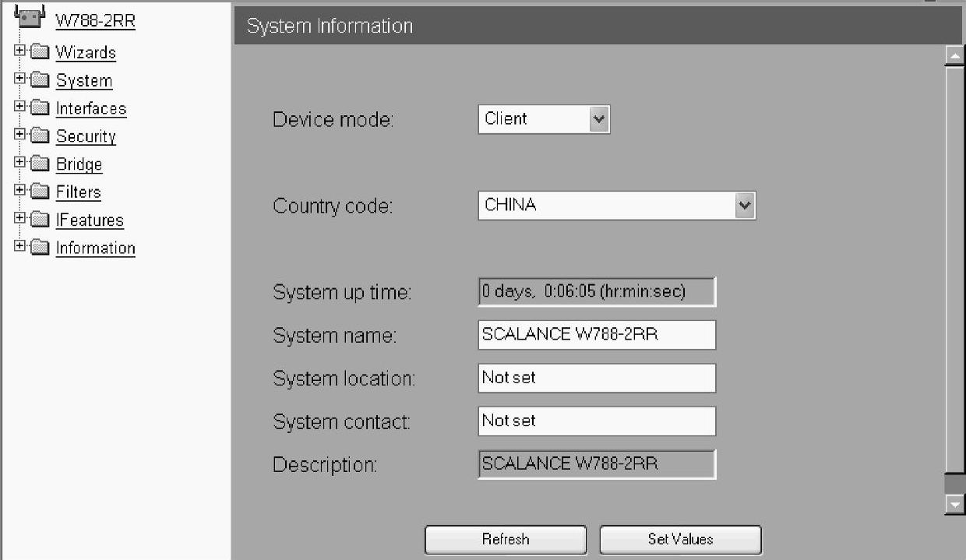Open the Interfaces menu link
966x560 pixels.
pyautogui.click(x=91, y=108)
